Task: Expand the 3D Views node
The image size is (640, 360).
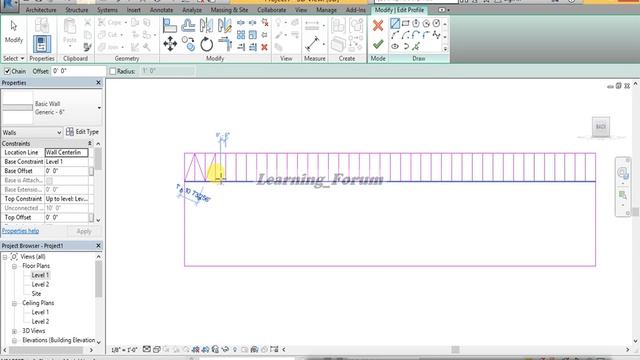Action: click(14, 331)
